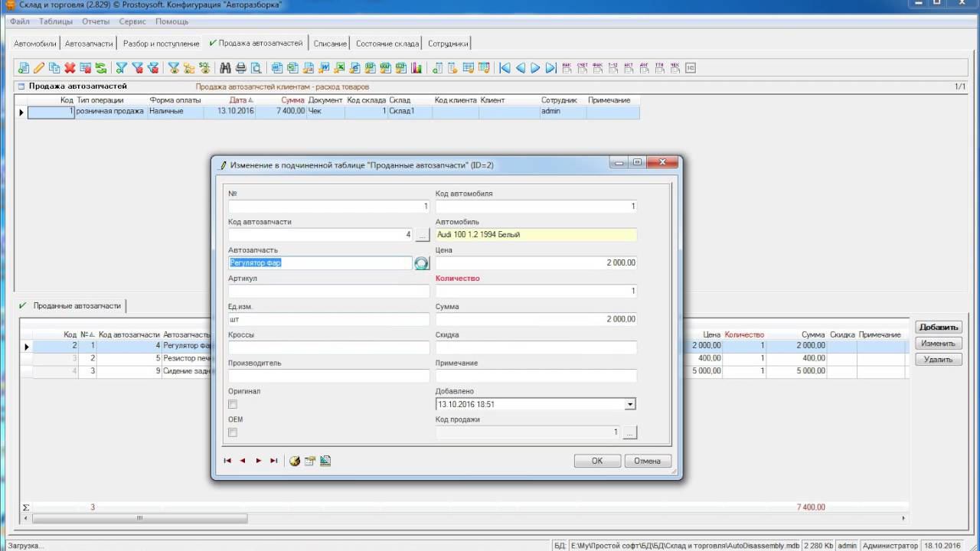Screen dimensions: 980x551
Task: Click the Количество input field
Action: click(x=536, y=292)
